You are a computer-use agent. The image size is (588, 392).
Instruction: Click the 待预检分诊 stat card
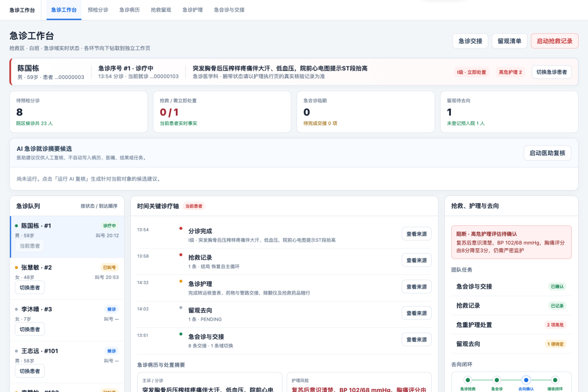tap(78, 112)
